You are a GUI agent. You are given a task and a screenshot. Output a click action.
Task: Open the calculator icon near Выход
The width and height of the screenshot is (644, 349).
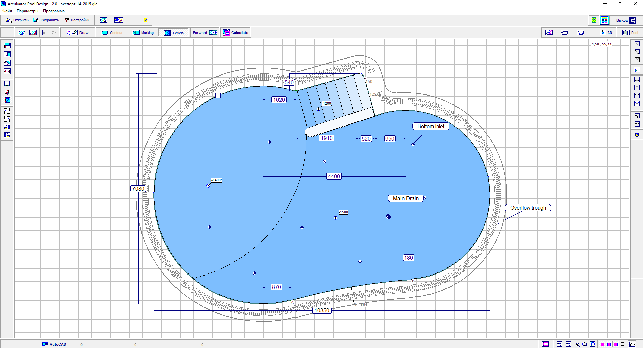pyautogui.click(x=604, y=20)
